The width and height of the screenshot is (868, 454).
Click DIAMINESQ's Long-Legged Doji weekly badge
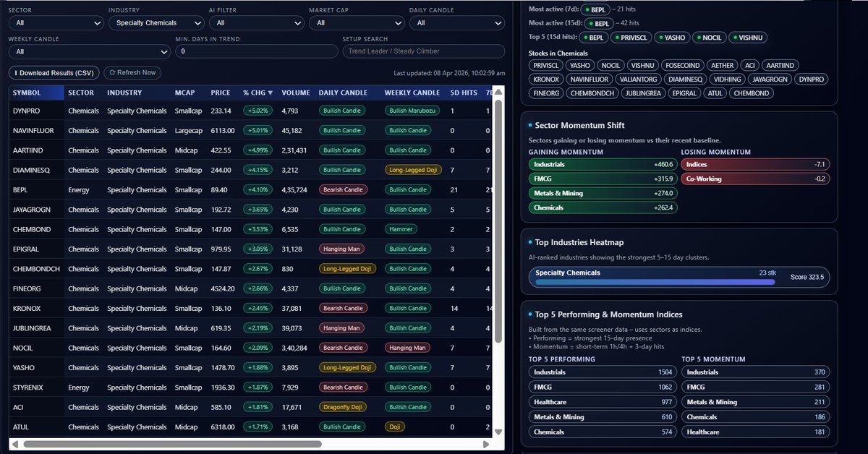(x=412, y=170)
